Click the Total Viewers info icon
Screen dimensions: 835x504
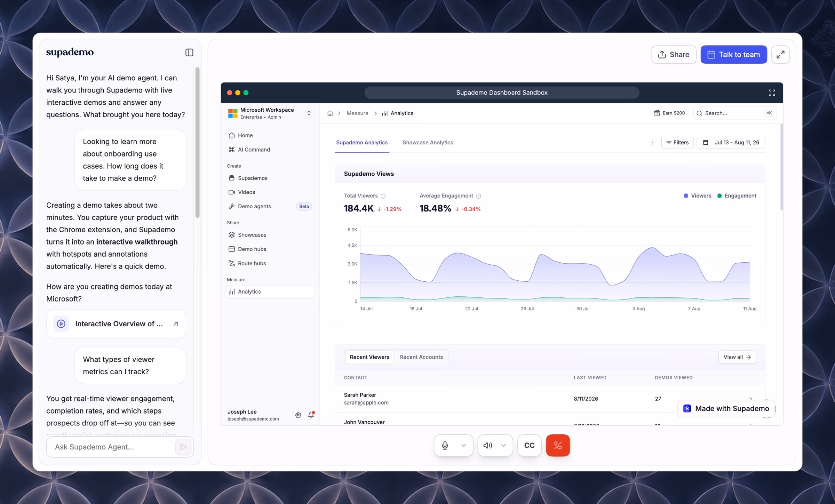pyautogui.click(x=383, y=196)
